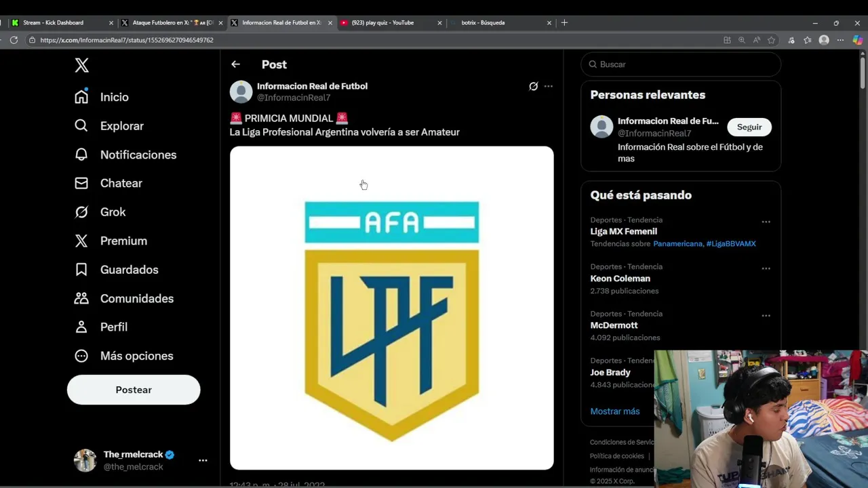The image size is (868, 488).
Task: Click the avatar under Personas relevantes
Action: [x=601, y=127]
